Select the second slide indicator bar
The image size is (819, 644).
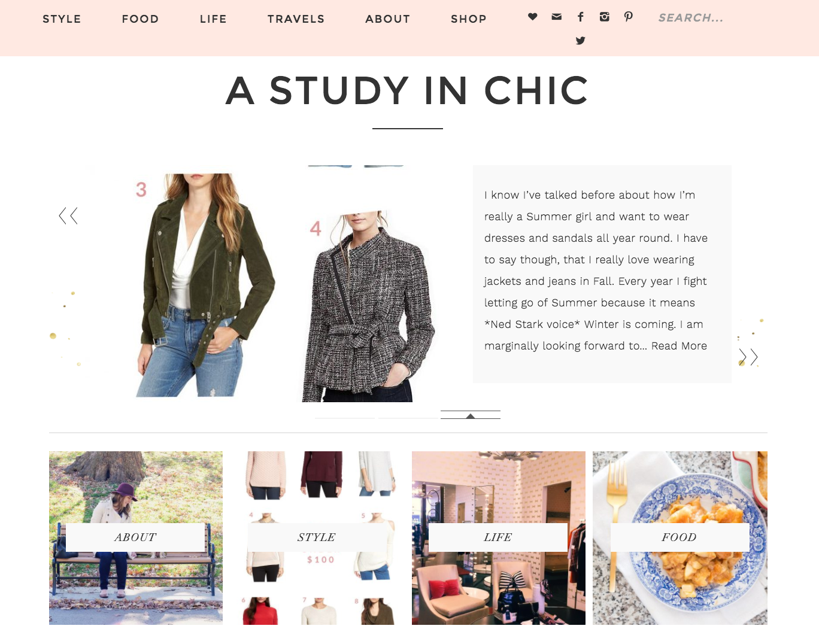click(408, 417)
